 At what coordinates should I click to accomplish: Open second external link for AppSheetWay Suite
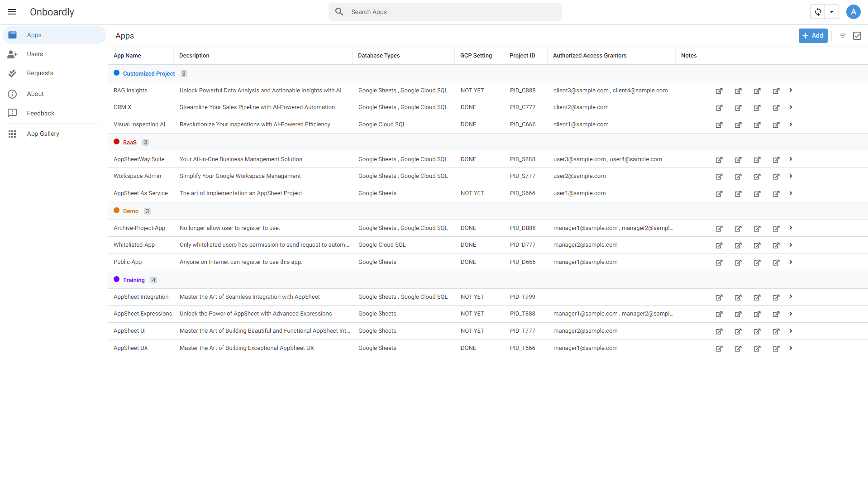pyautogui.click(x=738, y=160)
